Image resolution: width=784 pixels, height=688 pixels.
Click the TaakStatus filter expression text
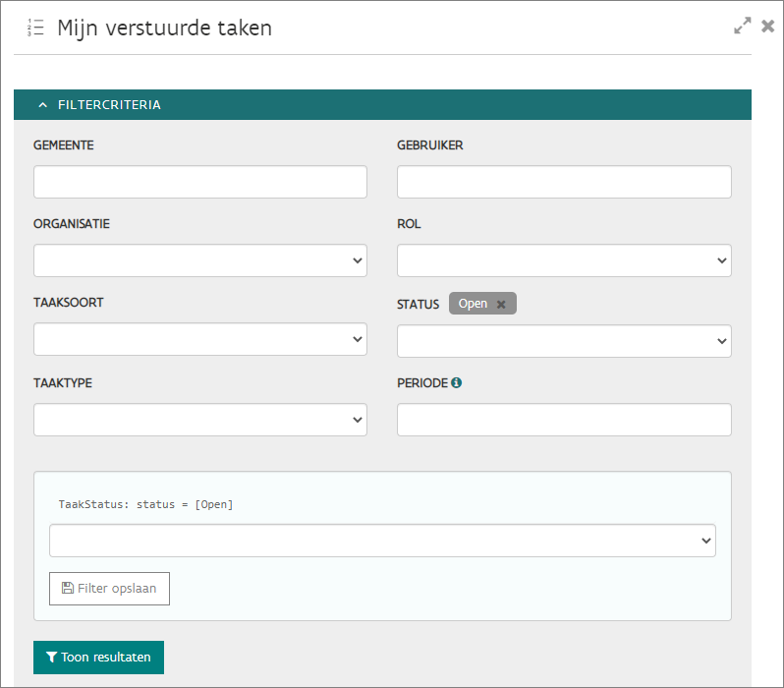(145, 504)
